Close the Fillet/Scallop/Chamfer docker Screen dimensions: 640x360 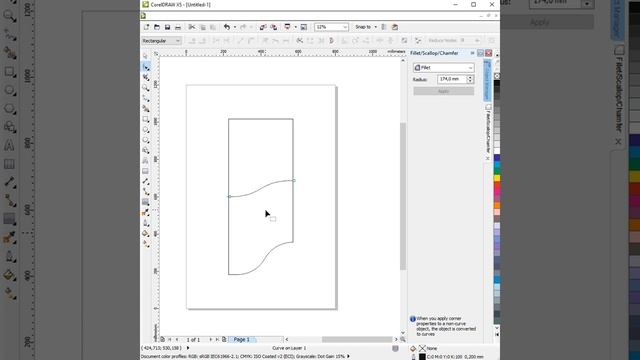pyautogui.click(x=489, y=53)
